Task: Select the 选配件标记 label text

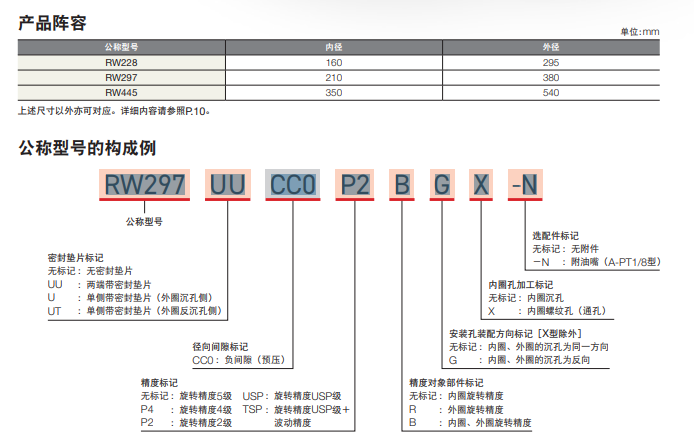Action: (x=555, y=235)
